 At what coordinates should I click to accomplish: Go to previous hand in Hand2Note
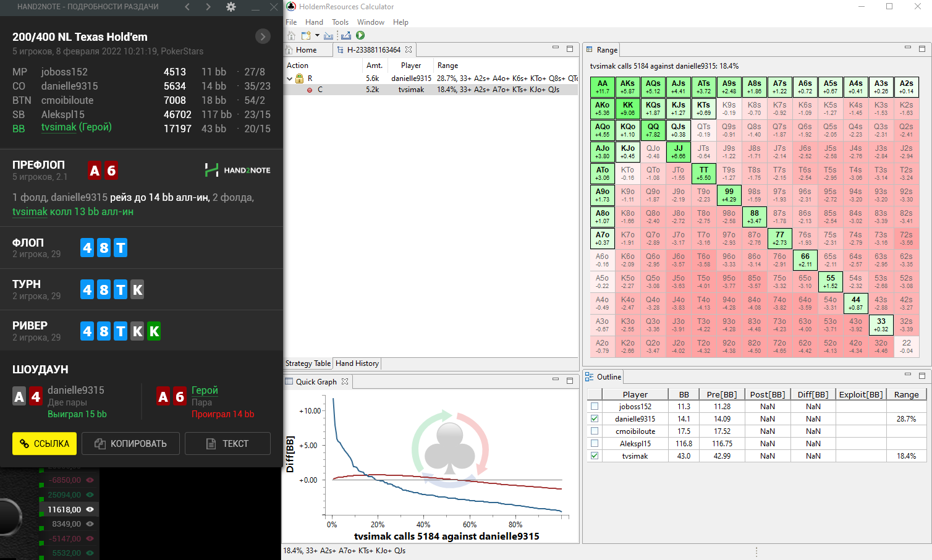[187, 7]
